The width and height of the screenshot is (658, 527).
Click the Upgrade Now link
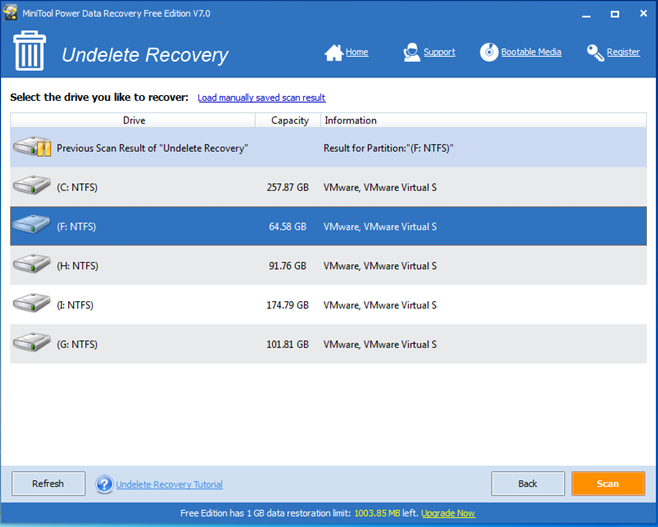coord(448,513)
